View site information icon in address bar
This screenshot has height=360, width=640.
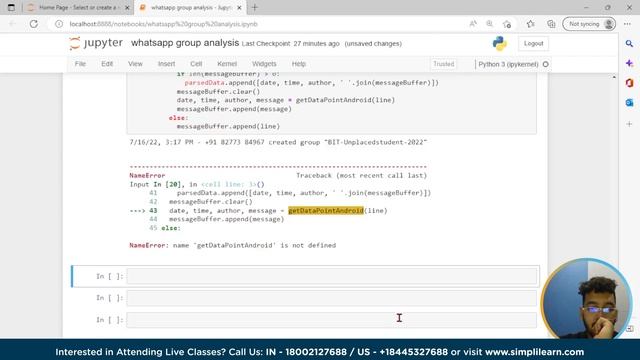(59, 24)
